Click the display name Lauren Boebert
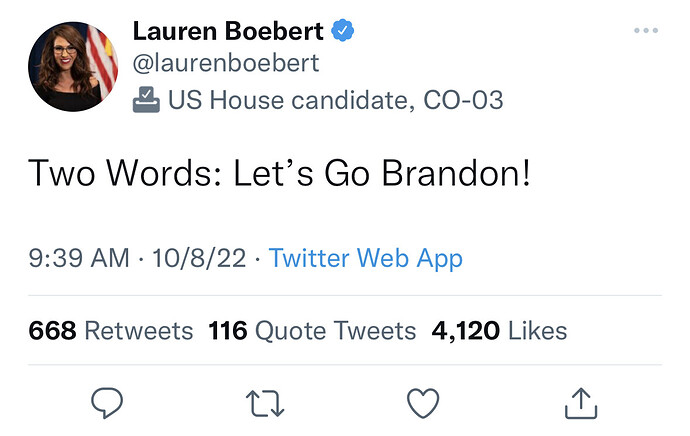This screenshot has width=690, height=436. coord(228,31)
